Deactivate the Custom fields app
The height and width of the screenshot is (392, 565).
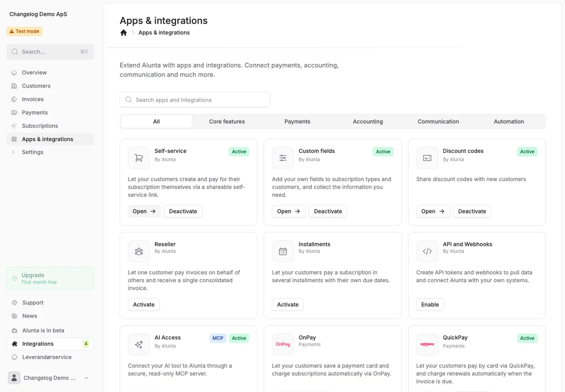pyautogui.click(x=328, y=211)
